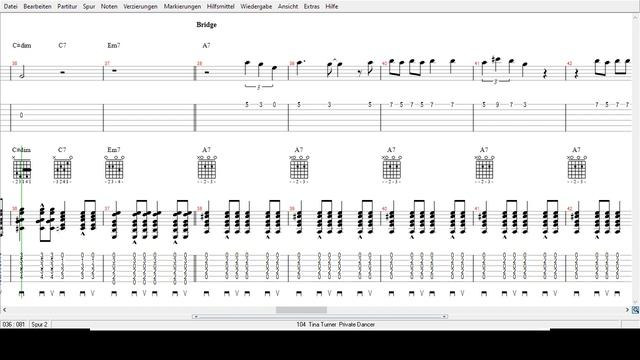Click the zoom magnifier icon at scrollbar end
This screenshot has width=640, height=360.
coord(635,310)
